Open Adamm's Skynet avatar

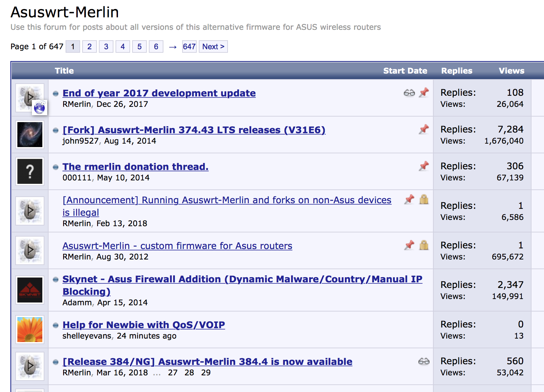click(30, 290)
